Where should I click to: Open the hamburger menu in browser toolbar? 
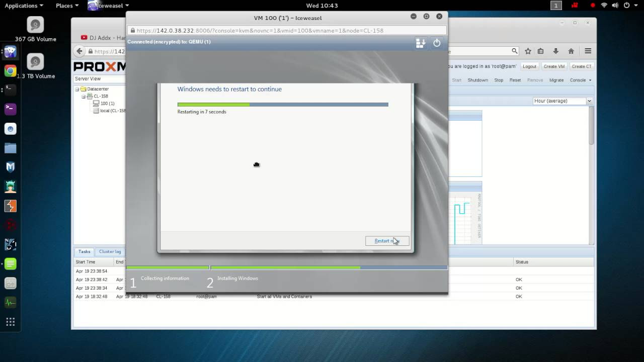click(588, 51)
